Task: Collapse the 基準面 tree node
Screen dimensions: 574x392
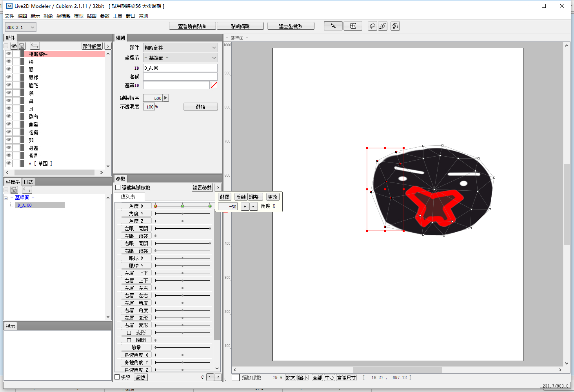Action: (x=6, y=198)
